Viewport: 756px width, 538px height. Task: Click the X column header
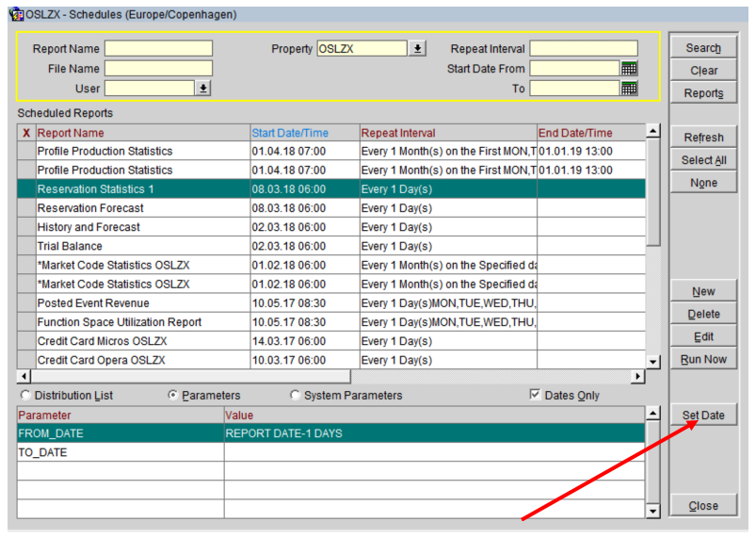click(26, 133)
